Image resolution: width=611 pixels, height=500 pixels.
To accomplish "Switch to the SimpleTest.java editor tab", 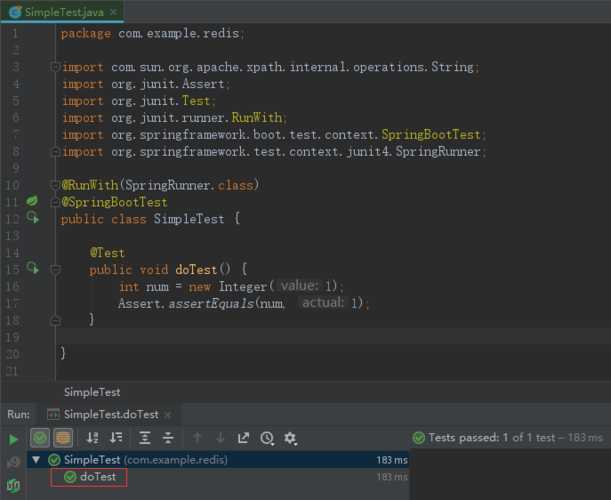I will point(60,12).
